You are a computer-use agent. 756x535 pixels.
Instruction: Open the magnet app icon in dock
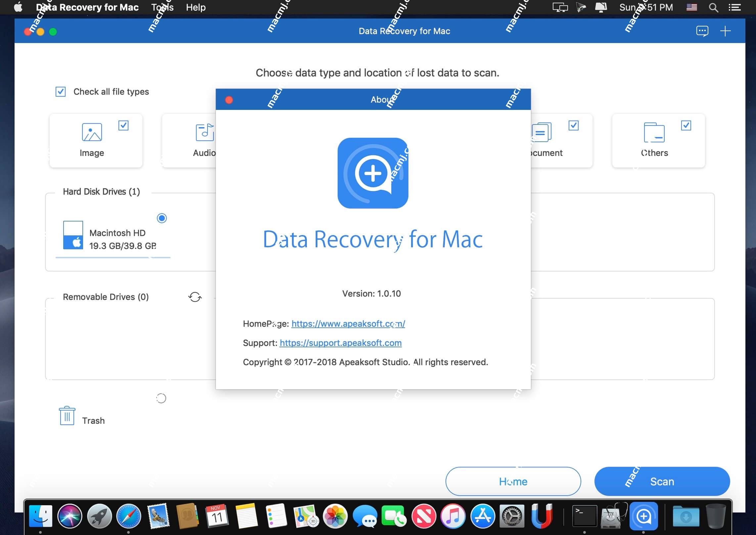point(542,516)
